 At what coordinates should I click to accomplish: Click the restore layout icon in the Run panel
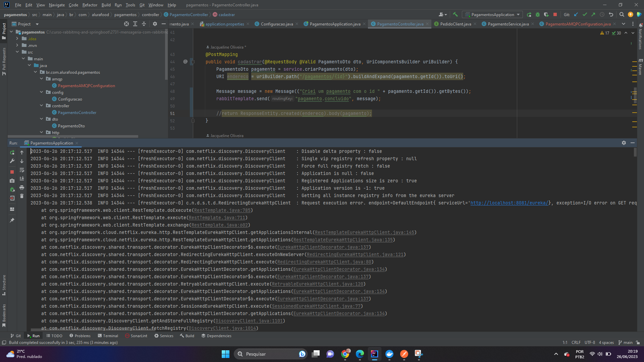[x=12, y=209]
